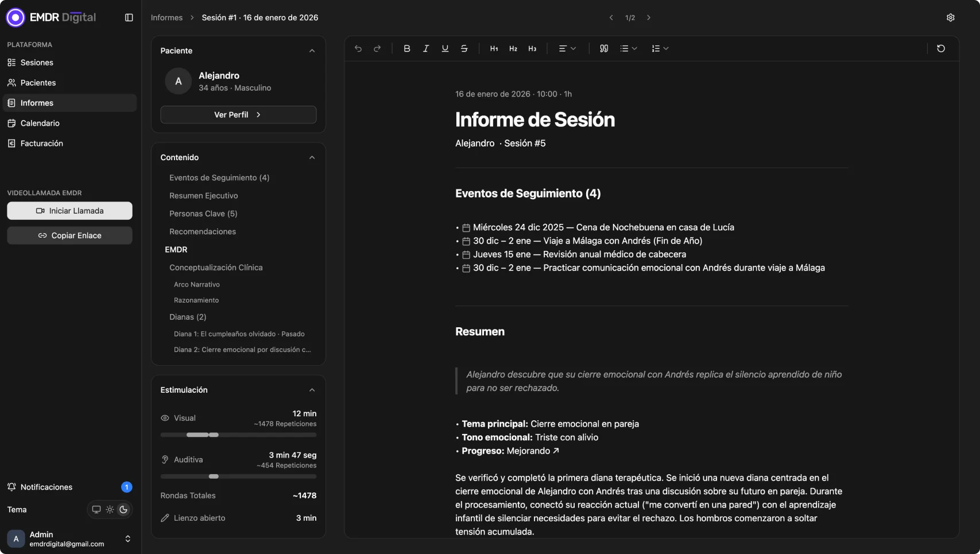Switch theme to system mode

tap(95, 509)
